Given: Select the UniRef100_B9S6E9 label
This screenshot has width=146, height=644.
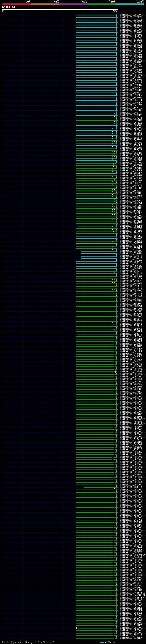Looking at the screenshot, I should click(x=131, y=95).
